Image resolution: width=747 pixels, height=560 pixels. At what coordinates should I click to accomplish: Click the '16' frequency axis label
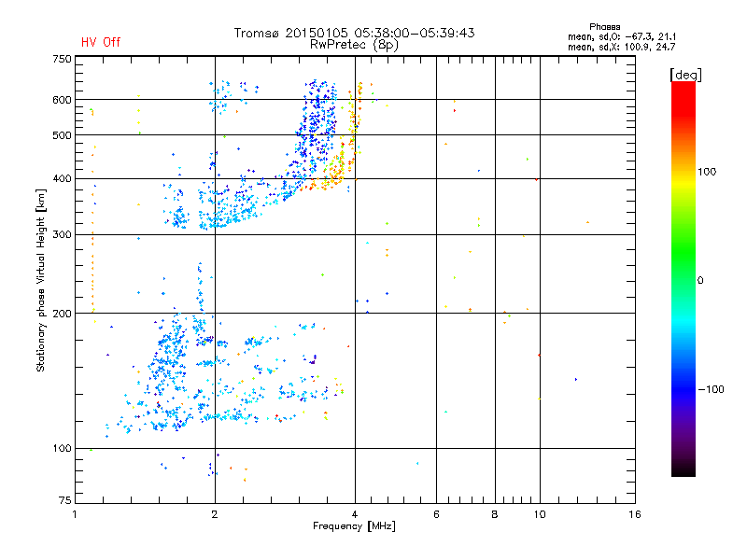pyautogui.click(x=635, y=514)
